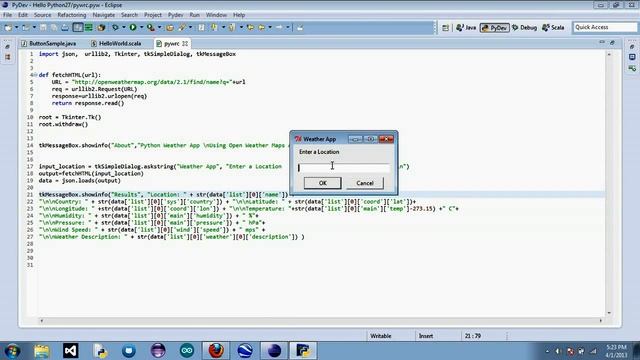Open the Edit menu
The image size is (640, 360).
[23, 15]
